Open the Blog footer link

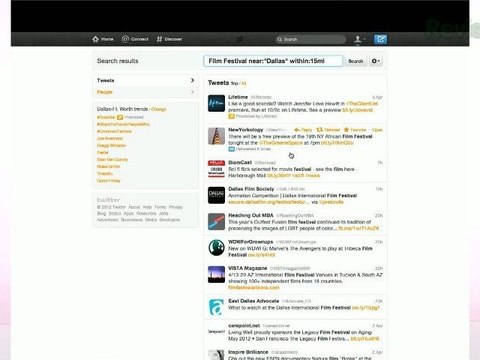[x=101, y=213]
